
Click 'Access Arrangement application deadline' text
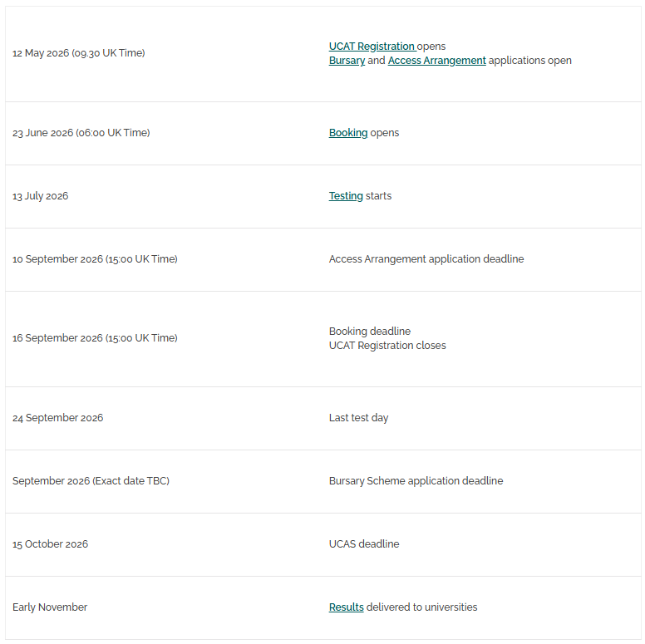tap(426, 259)
